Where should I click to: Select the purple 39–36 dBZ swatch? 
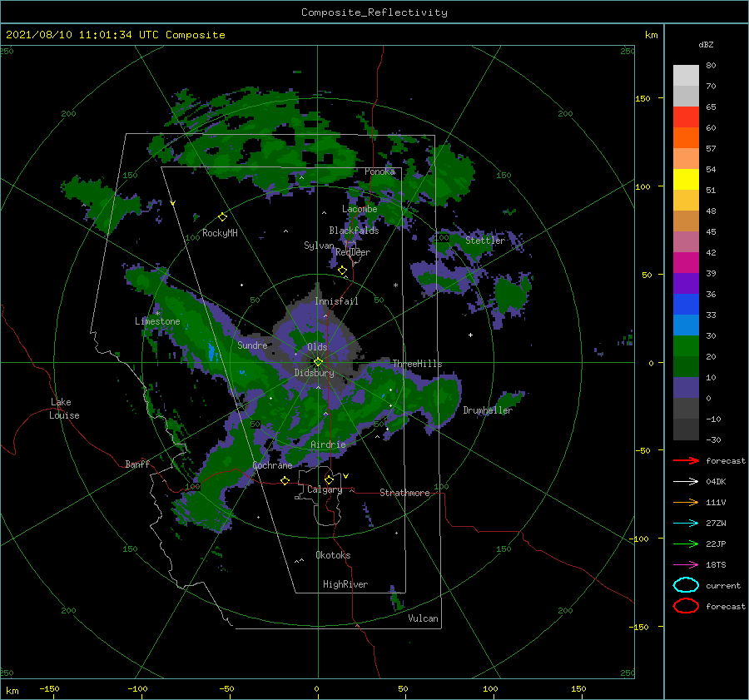(x=686, y=283)
